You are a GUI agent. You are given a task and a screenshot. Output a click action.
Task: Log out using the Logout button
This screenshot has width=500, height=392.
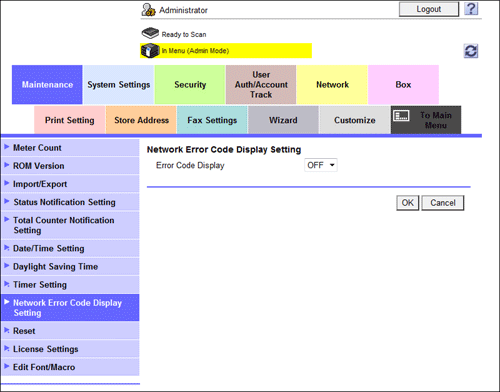pos(429,9)
